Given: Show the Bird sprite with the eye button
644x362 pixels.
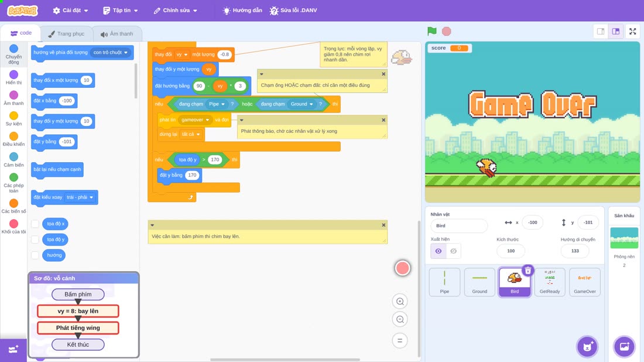Looking at the screenshot, I should 439,251.
